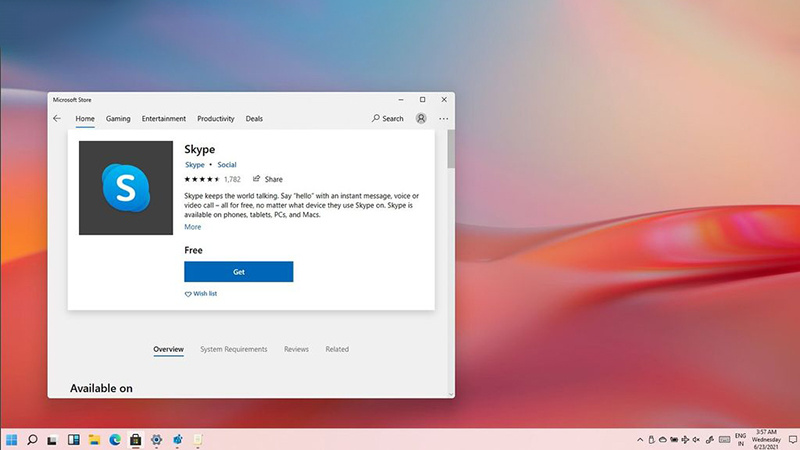Select the Entertainment tab
Screen dimensions: 800x450
[x=164, y=118]
